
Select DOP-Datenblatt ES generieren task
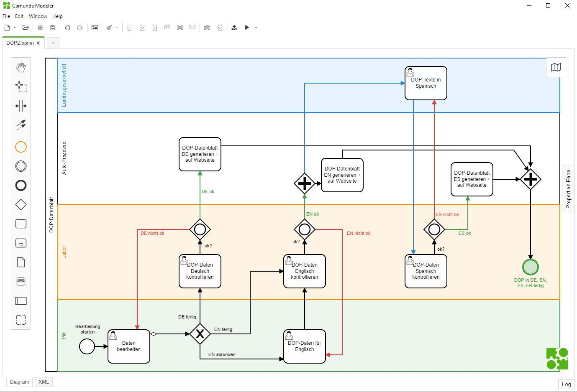472,179
